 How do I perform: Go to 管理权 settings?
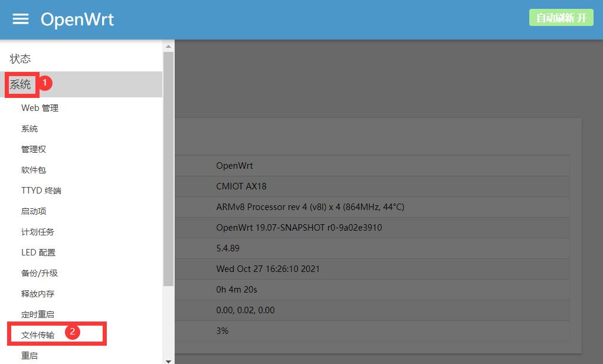[x=34, y=149]
